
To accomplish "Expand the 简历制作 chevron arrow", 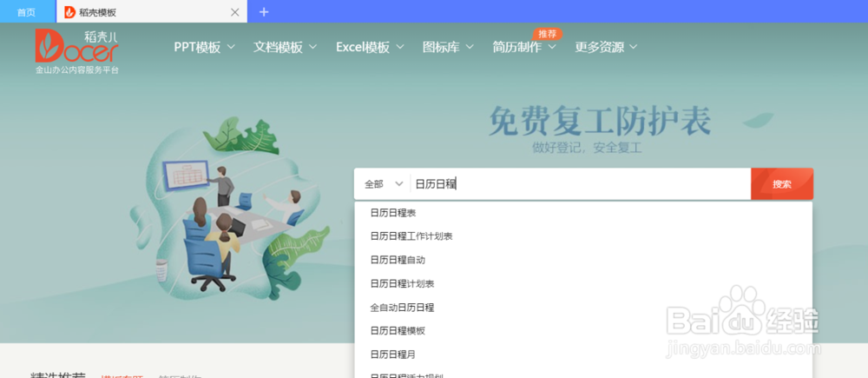I will (552, 47).
